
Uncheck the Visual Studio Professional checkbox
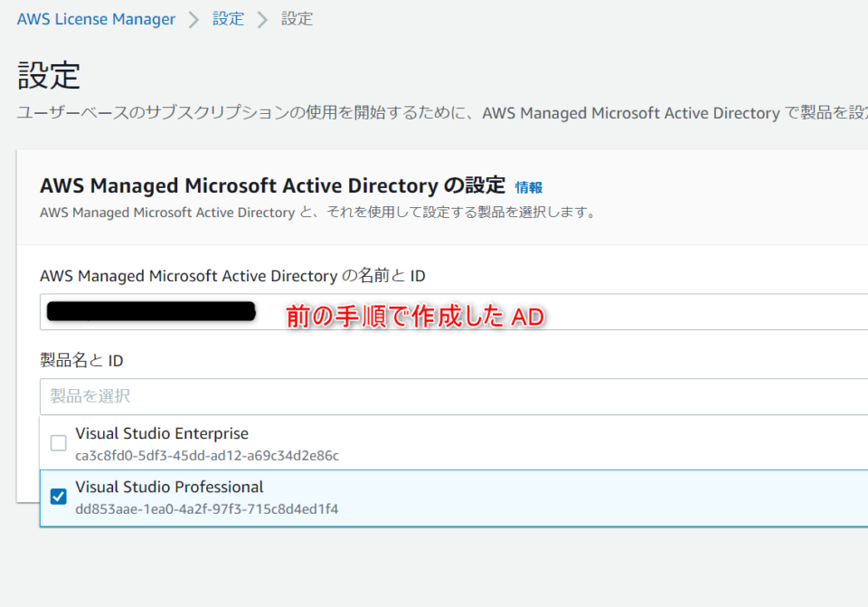click(58, 496)
